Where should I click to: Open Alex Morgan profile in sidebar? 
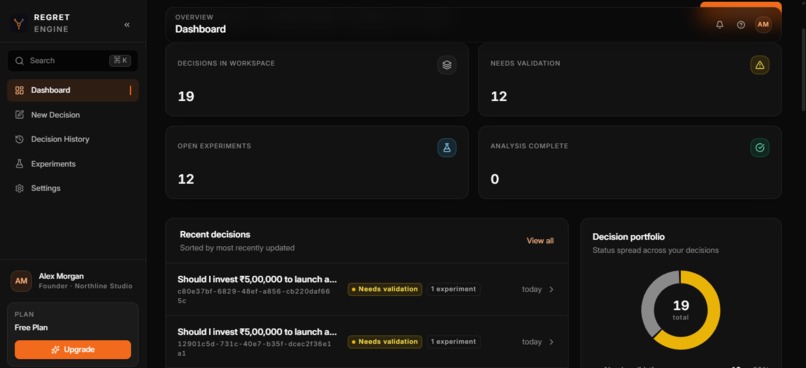[x=72, y=281]
